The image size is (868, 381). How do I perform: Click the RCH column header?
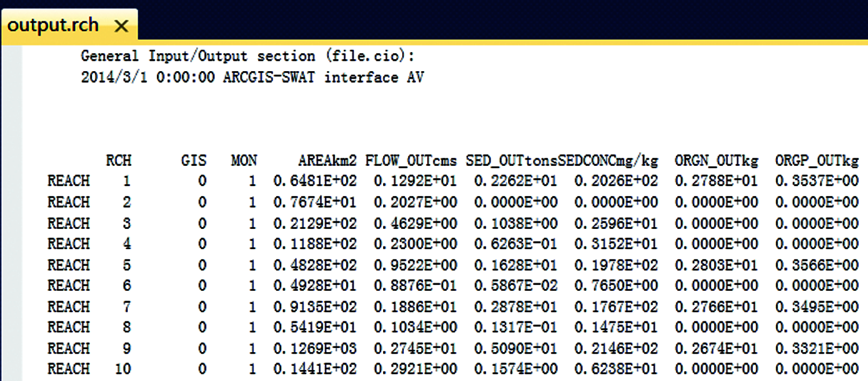[x=118, y=160]
